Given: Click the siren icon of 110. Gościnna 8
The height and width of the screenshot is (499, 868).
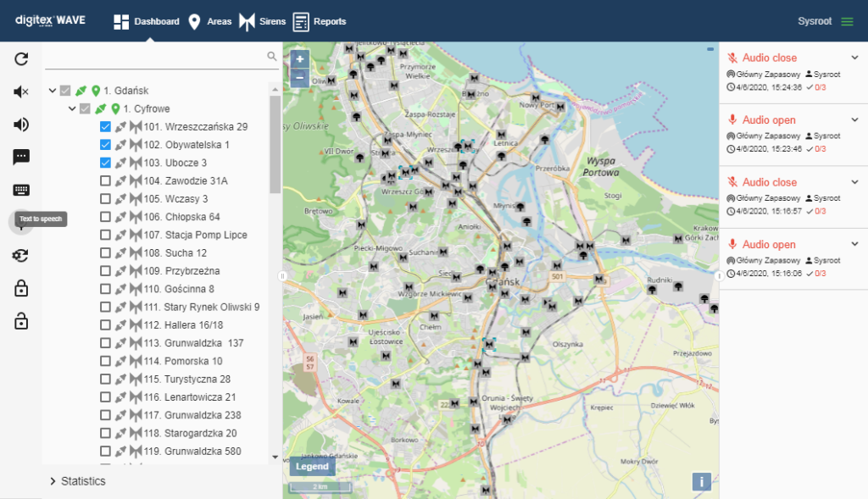Looking at the screenshot, I should click(x=136, y=289).
